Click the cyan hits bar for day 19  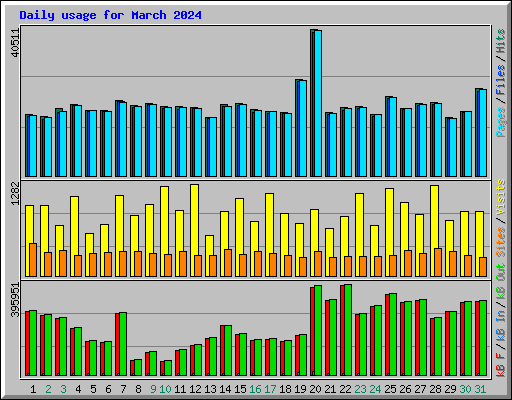click(303, 128)
